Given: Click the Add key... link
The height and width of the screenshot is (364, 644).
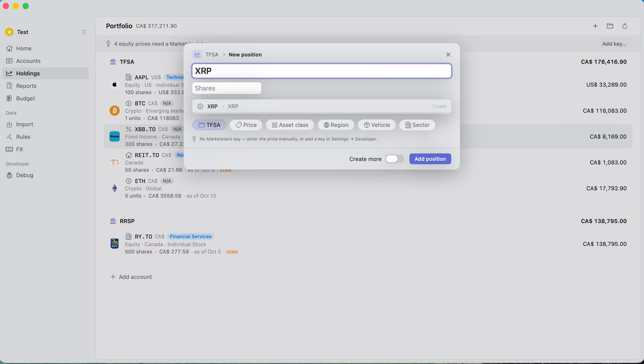Looking at the screenshot, I should pos(614,44).
